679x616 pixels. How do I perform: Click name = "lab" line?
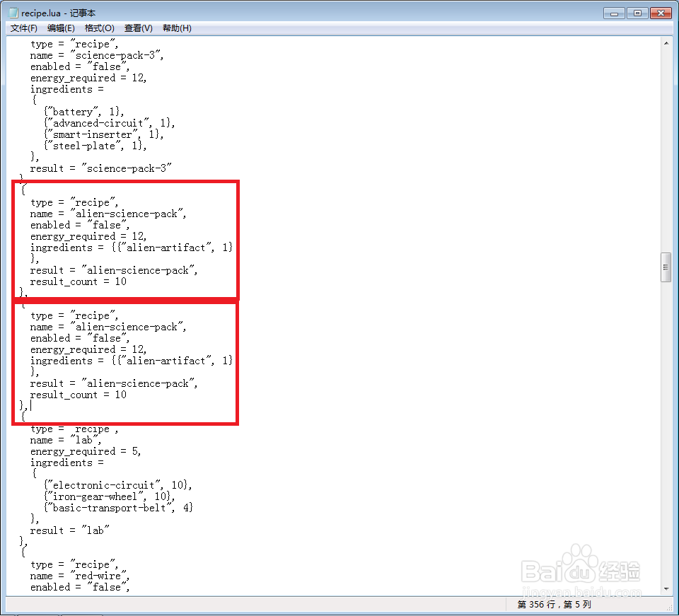[65, 440]
